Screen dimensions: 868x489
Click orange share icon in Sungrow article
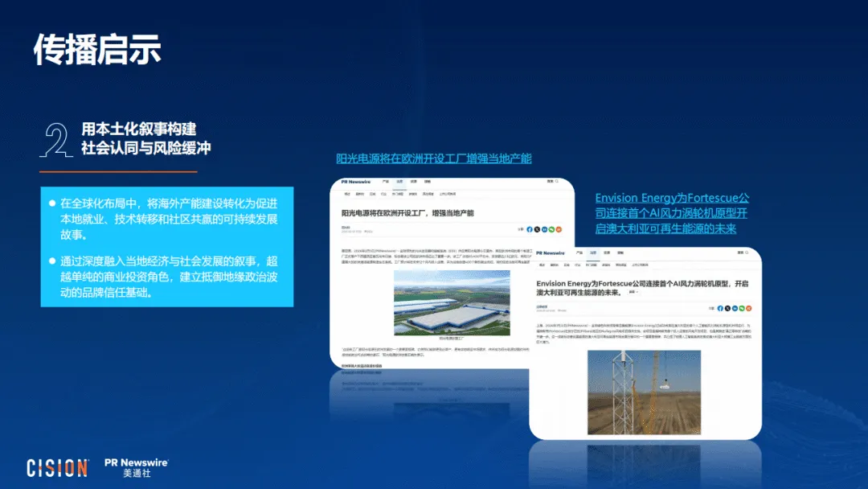point(559,229)
